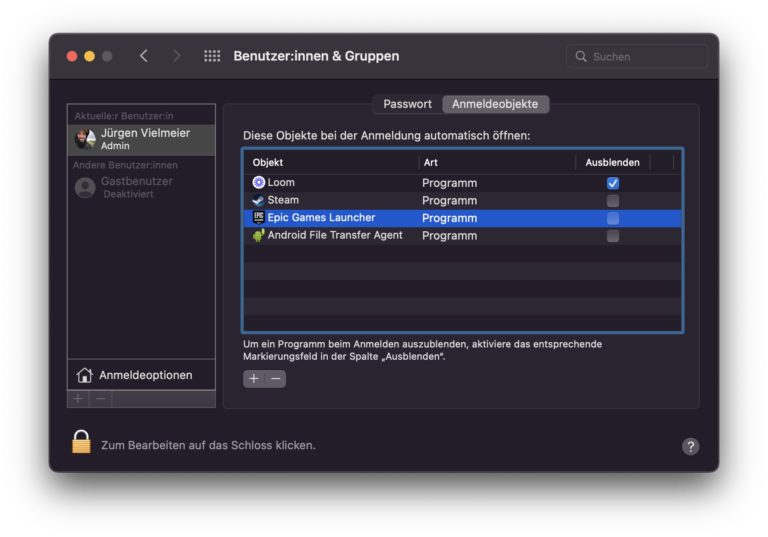Click Programm in the Android File Transfer row
Viewport: 768px width, 537px height.
click(x=450, y=236)
